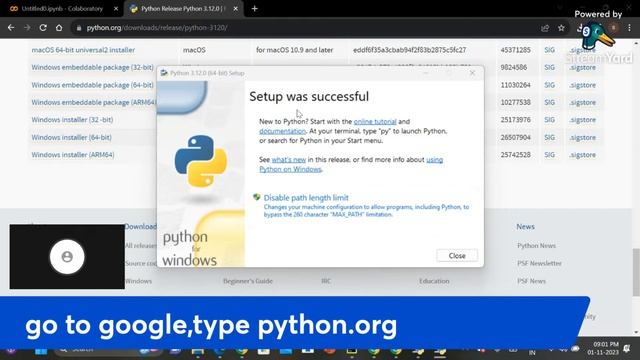Click the shield icon beside Disable path length
This screenshot has height=360, width=640.
pyautogui.click(x=256, y=198)
